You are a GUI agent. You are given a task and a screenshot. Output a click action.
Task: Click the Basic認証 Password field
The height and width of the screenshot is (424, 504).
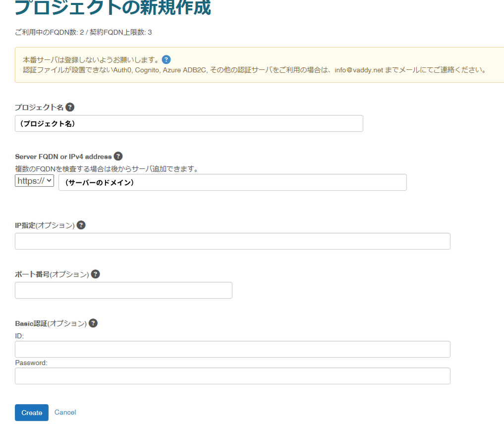pyautogui.click(x=232, y=376)
